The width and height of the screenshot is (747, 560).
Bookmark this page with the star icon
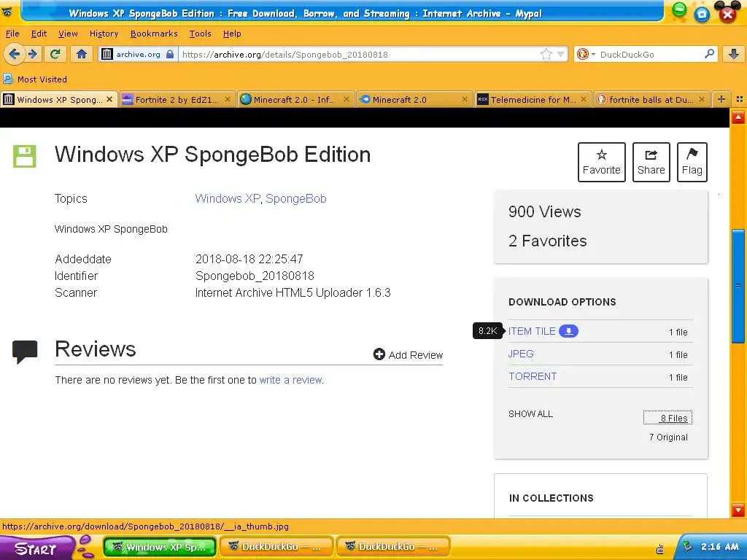pos(546,54)
